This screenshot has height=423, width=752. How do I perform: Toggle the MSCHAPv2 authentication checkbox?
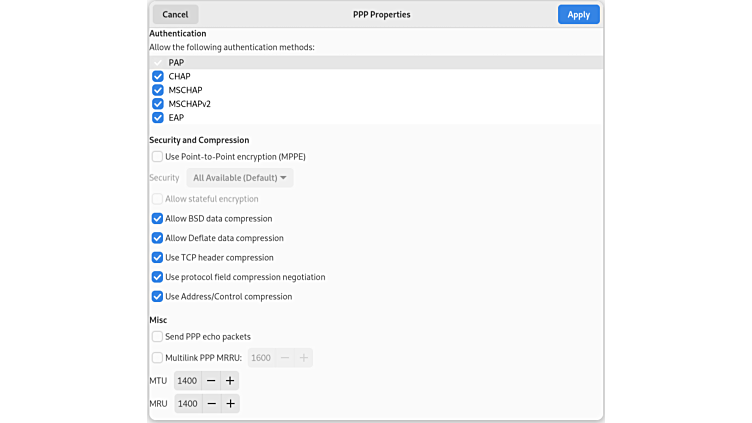click(x=158, y=104)
